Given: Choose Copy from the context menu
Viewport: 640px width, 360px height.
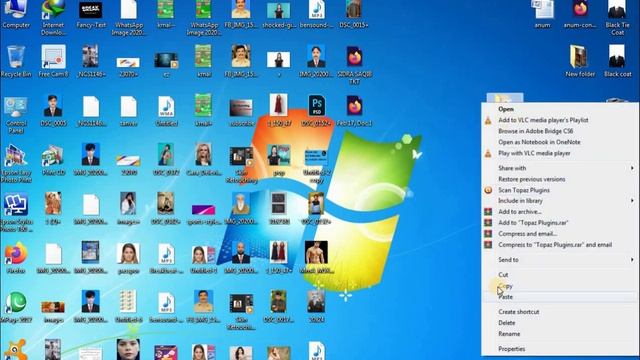Looking at the screenshot, I should click(505, 286).
